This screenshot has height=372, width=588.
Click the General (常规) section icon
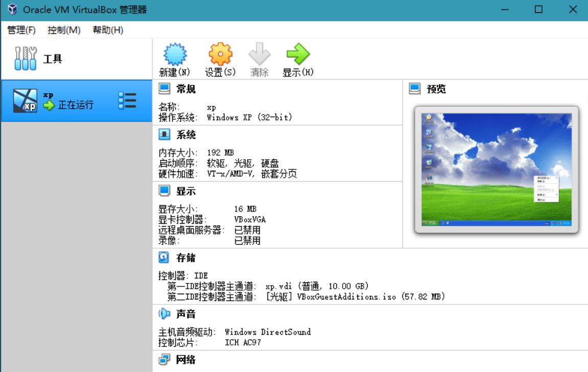(164, 89)
